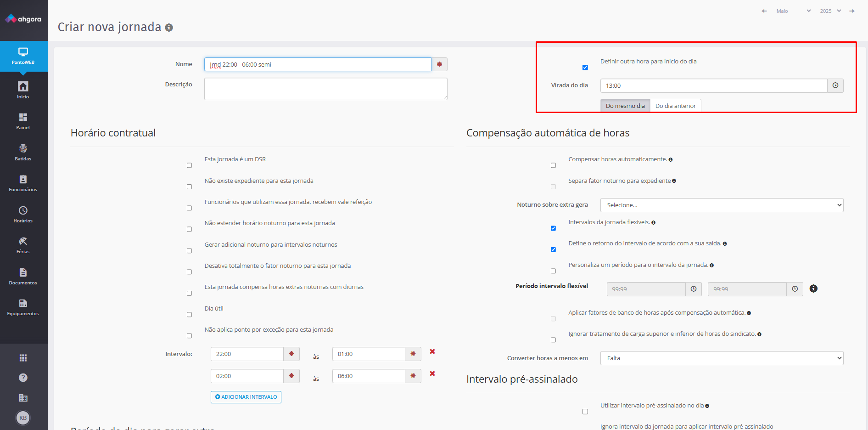Viewport: 868px width, 430px height.
Task: Open the Funcionários section
Action: 23,183
